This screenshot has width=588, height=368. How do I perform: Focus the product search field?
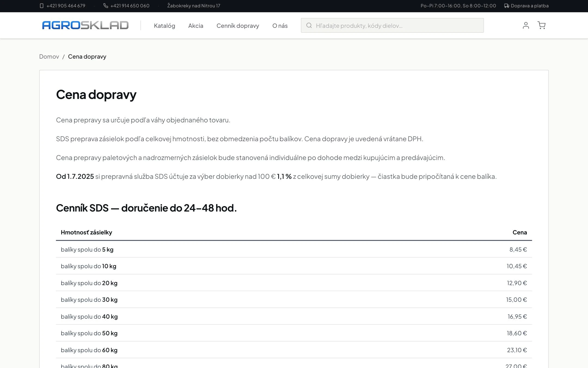pos(392,25)
